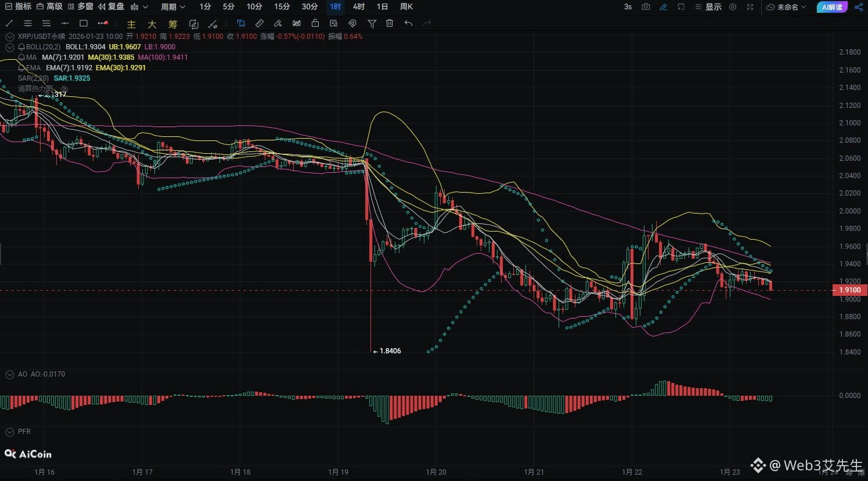
Task: Toggle the lock drawings icon
Action: click(315, 23)
